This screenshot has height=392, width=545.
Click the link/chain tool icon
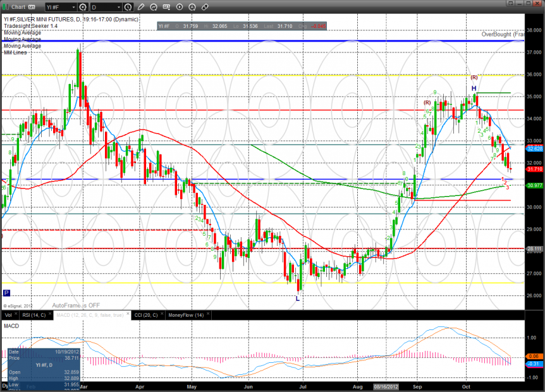205,7
